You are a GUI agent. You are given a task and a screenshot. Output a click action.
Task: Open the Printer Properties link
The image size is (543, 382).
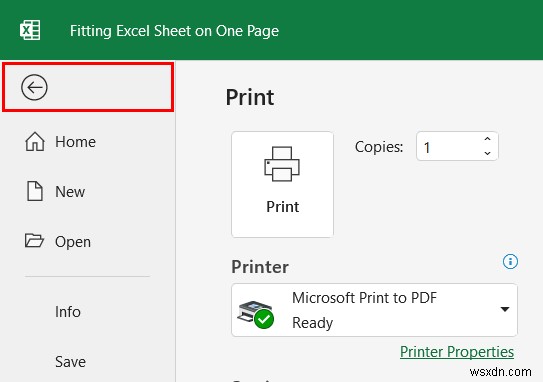[457, 352]
